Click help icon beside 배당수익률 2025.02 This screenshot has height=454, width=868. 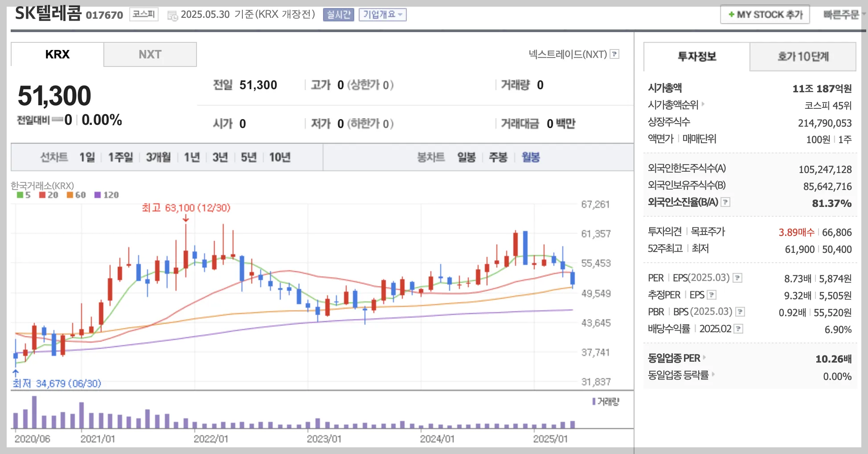738,329
